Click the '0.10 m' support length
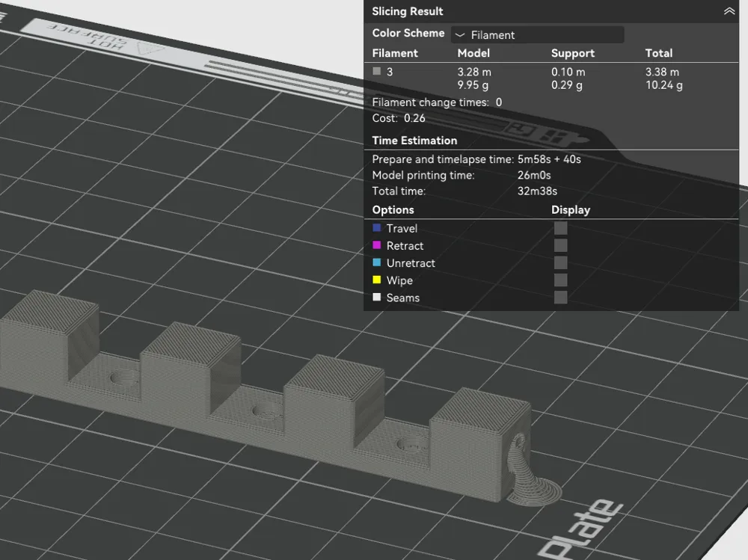Screen dimensions: 748x560 [568, 72]
